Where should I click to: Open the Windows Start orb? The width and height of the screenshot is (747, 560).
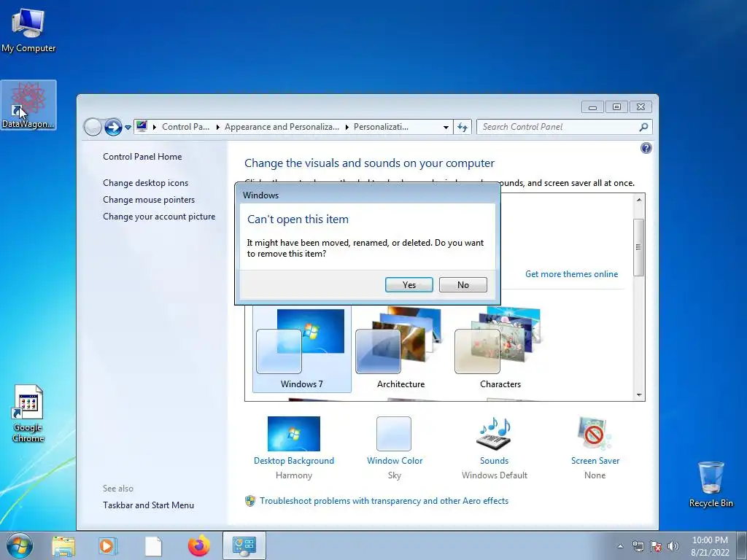(x=20, y=545)
